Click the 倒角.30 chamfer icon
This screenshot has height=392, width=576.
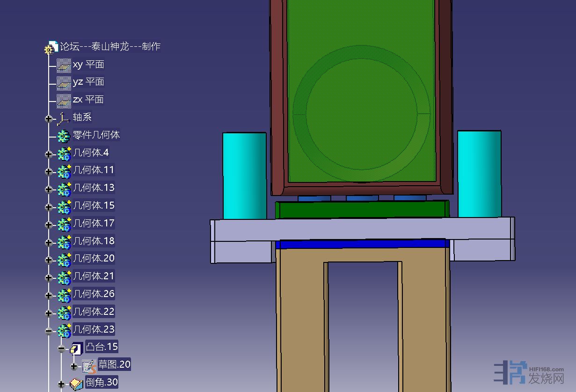76,384
